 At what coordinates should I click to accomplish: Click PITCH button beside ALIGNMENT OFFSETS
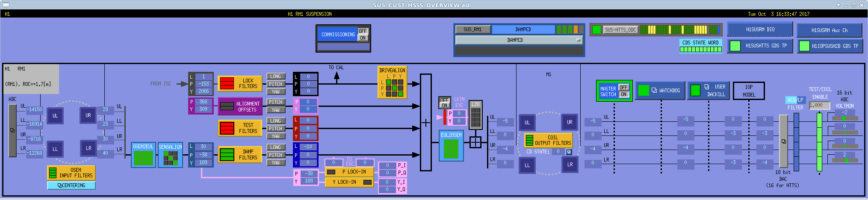coord(276,102)
